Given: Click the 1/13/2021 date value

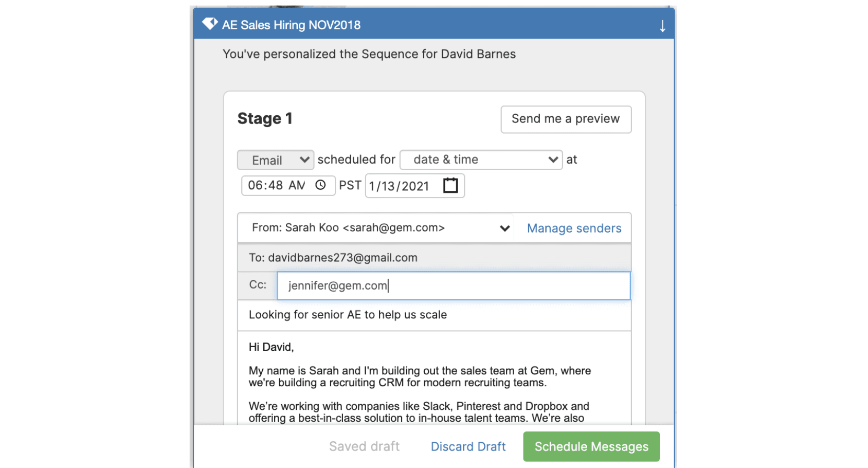Looking at the screenshot, I should (x=399, y=186).
